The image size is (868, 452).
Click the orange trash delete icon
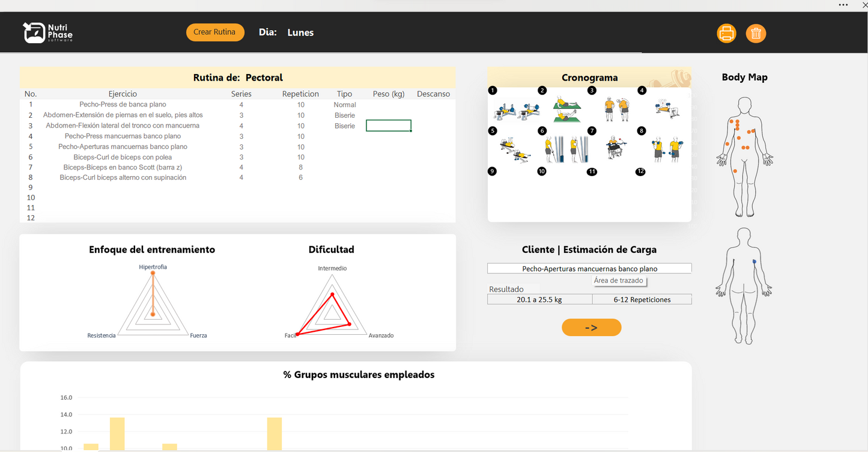[756, 33]
